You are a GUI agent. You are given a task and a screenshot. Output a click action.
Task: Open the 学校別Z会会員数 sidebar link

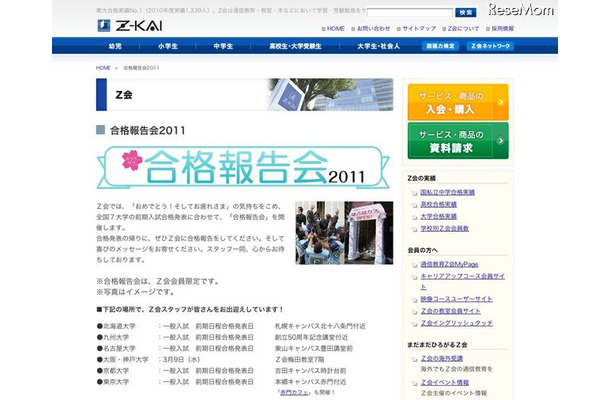[x=444, y=228]
